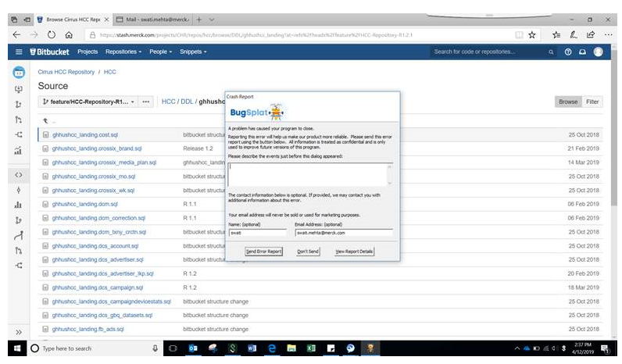
Task: Click View Report Details button
Action: click(354, 252)
